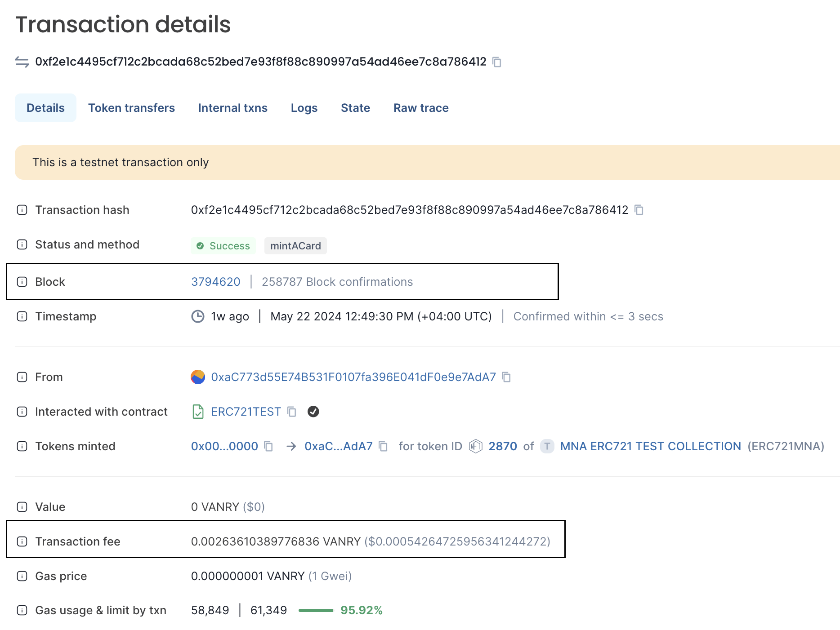The width and height of the screenshot is (840, 630).
Task: Open the full From address link
Action: (x=353, y=377)
